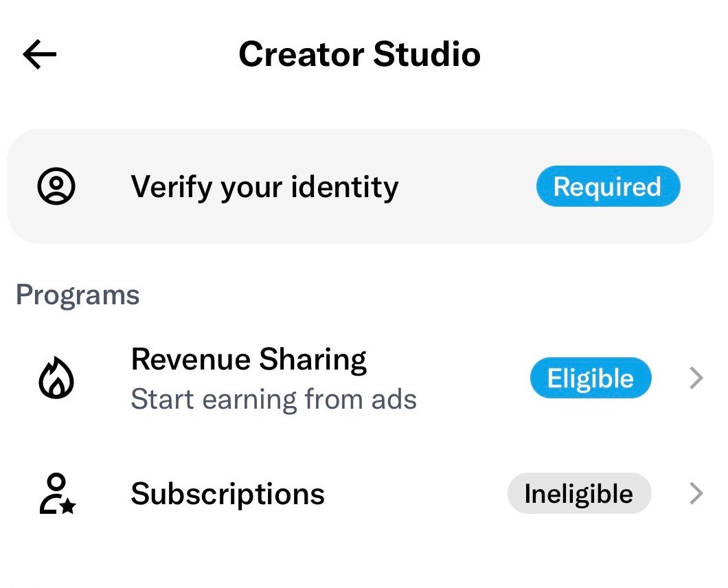
Task: Click the blue Eligible badge
Action: coord(591,378)
